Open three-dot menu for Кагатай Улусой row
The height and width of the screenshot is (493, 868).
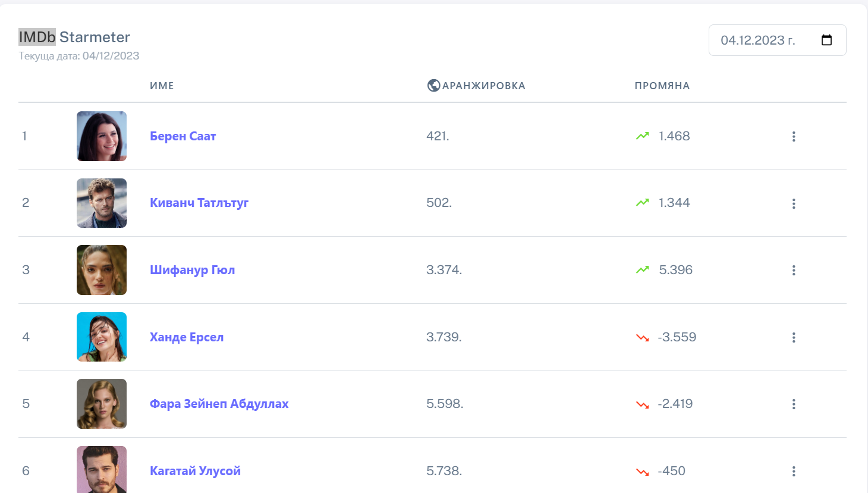794,472
